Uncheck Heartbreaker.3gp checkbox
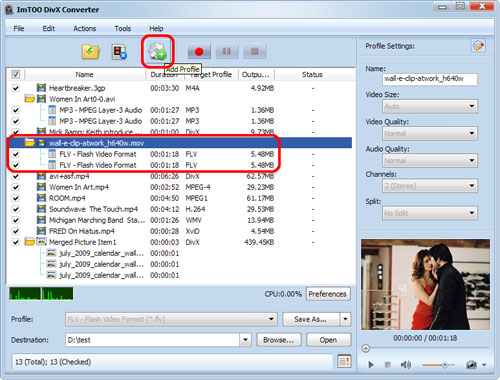The width and height of the screenshot is (500, 380). click(16, 88)
